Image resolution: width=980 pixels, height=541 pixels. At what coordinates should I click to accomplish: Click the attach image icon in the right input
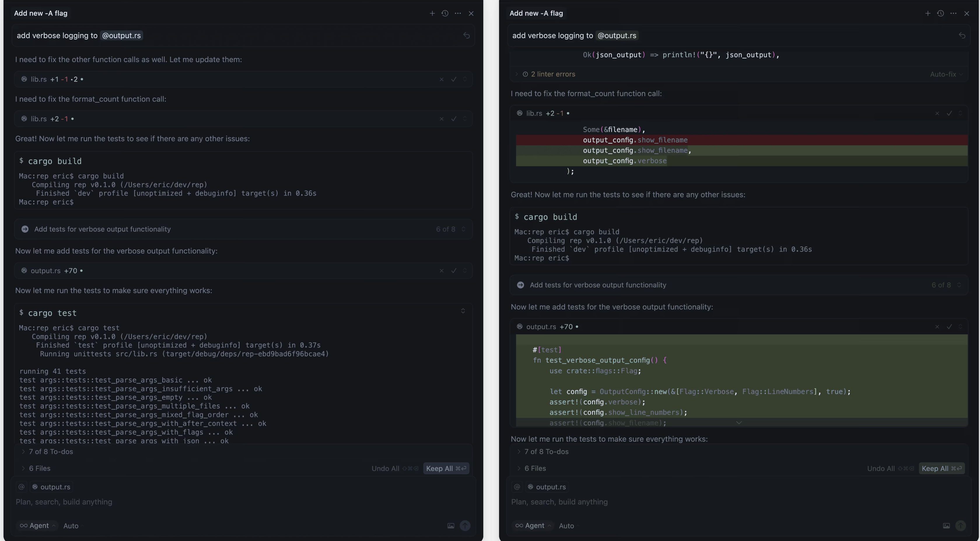[946, 526]
